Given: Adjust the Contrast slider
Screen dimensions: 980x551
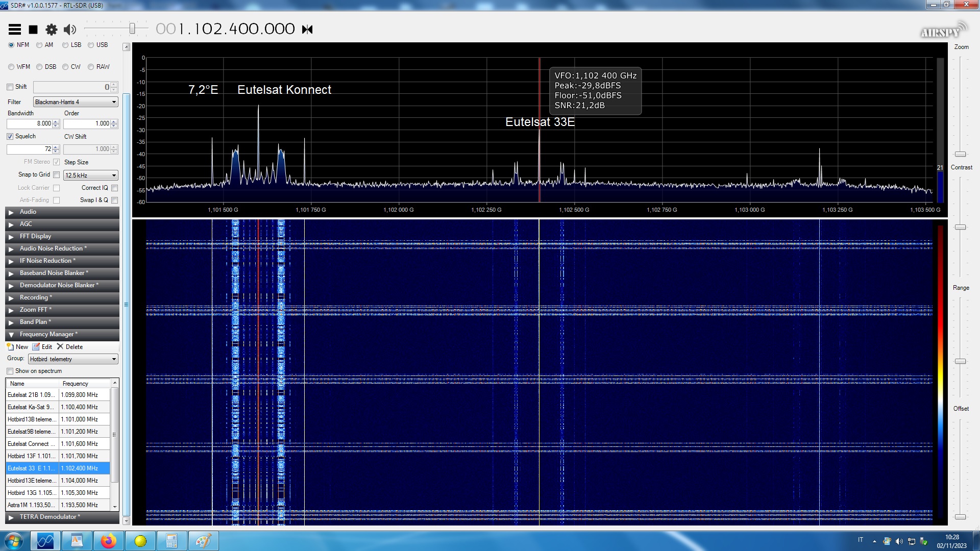Looking at the screenshot, I should pyautogui.click(x=960, y=227).
